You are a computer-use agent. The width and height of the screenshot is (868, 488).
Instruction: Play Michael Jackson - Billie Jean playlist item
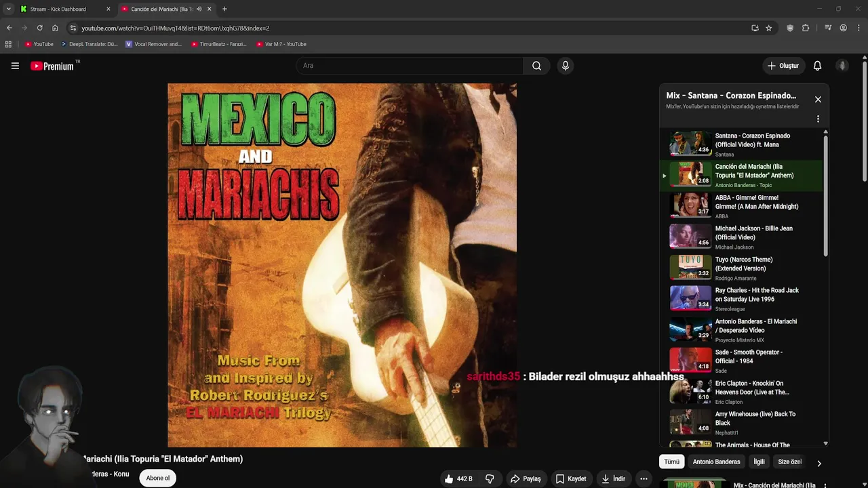[742, 237]
